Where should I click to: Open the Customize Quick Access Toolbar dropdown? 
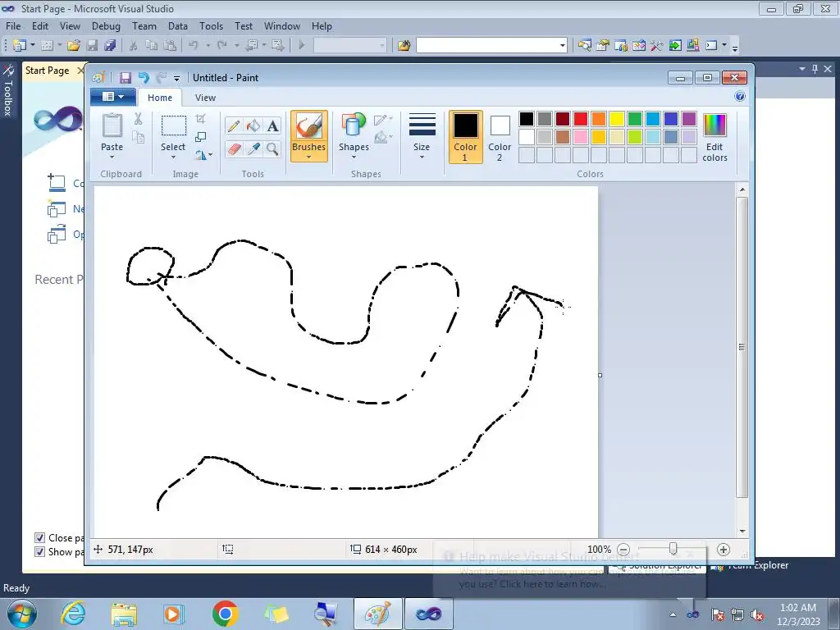coord(177,78)
